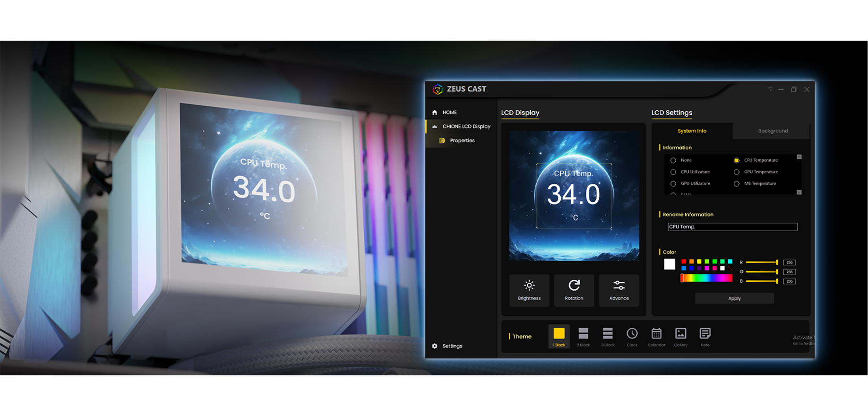Pick the magenta color swatch
The height and width of the screenshot is (416, 868).
(707, 268)
